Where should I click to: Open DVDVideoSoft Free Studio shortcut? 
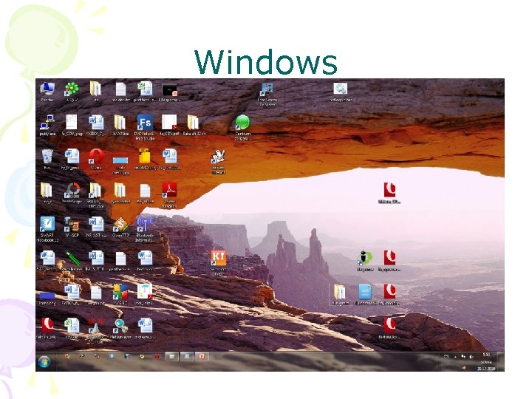(x=145, y=127)
